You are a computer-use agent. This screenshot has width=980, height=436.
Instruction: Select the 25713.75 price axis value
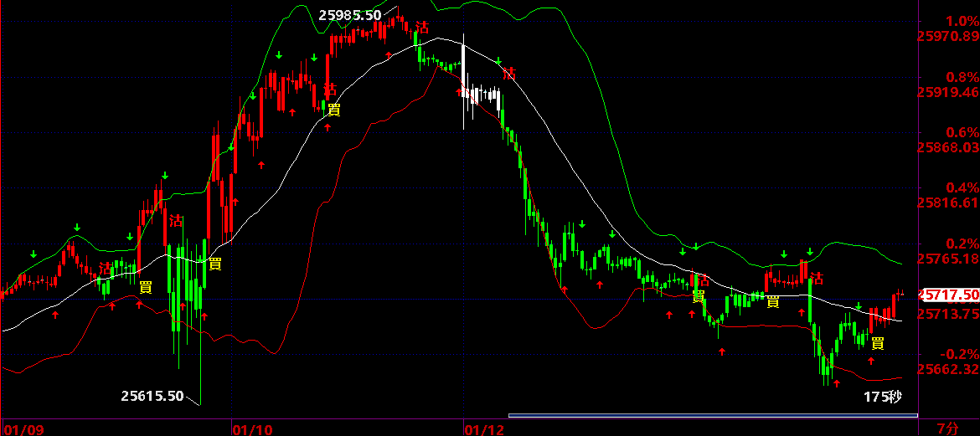[x=946, y=313]
